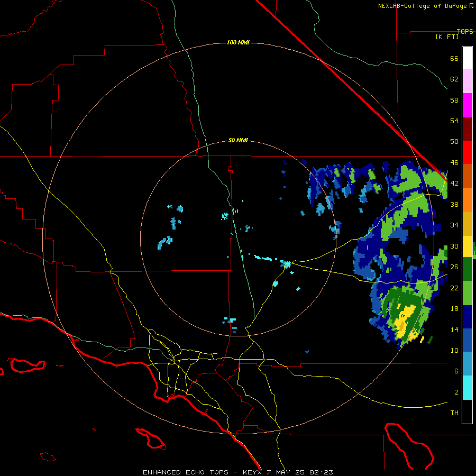Click the dark orange 46K ft legend swatch
Image resolution: width=476 pixels, height=476 pixels.
pos(467,176)
